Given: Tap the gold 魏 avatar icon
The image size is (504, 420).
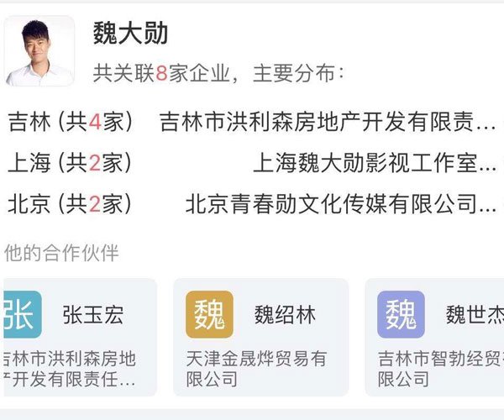Looking at the screenshot, I should [x=209, y=314].
